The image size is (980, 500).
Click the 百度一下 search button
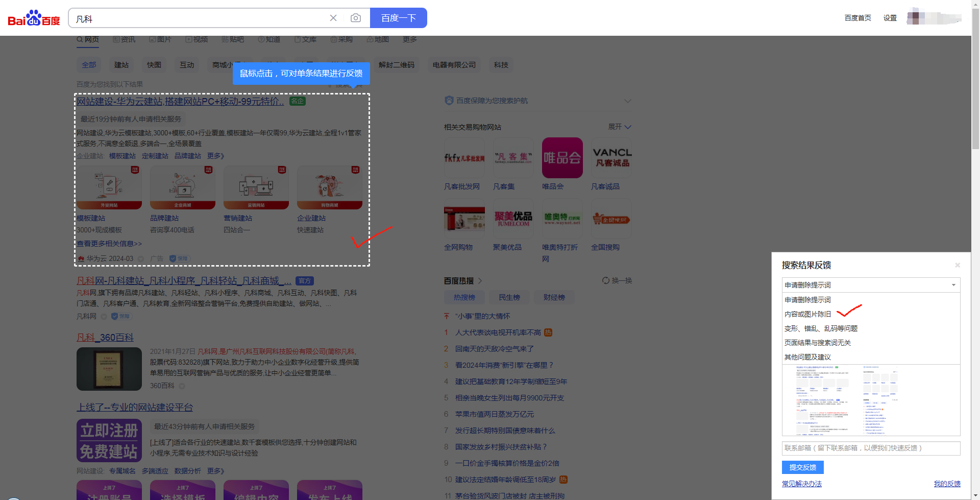[399, 18]
